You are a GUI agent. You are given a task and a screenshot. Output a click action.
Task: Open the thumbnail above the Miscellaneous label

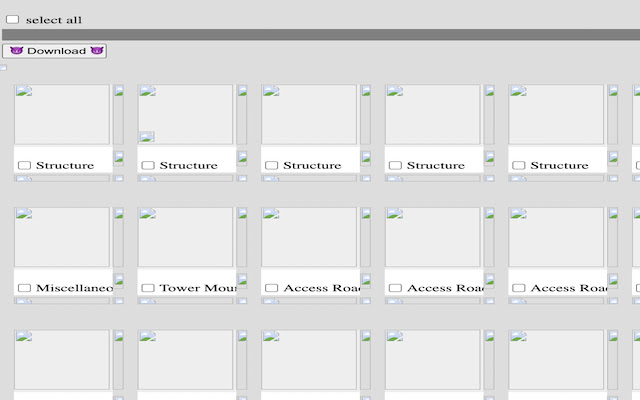(x=62, y=237)
